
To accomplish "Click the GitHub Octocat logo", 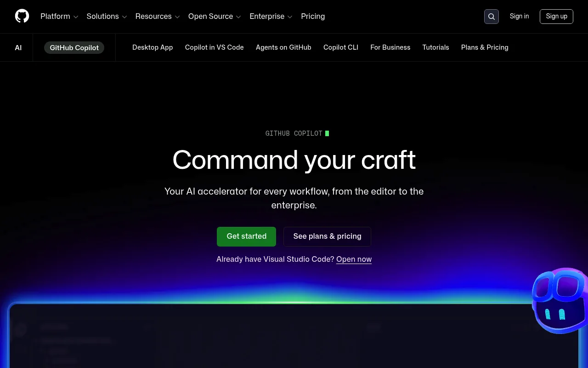I will (x=22, y=16).
